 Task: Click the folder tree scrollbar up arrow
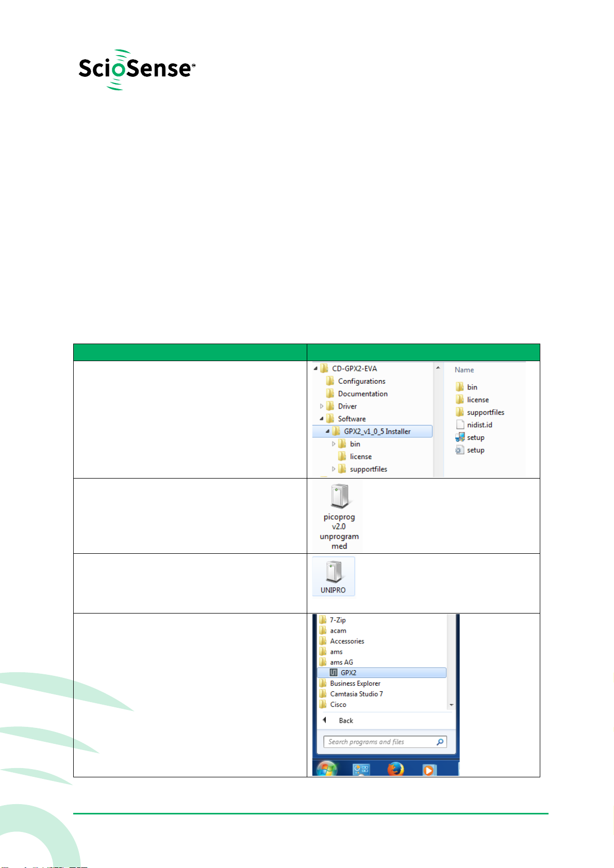(438, 368)
